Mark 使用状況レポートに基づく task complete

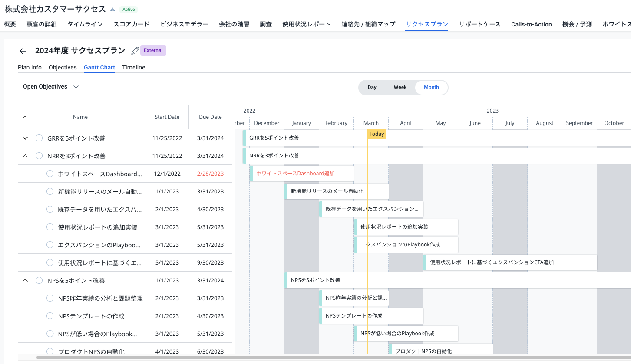50,263
